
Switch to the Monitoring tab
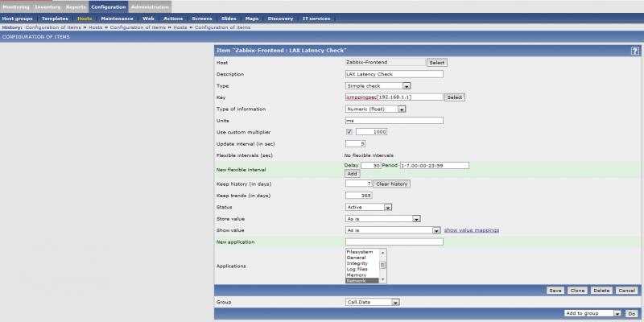coord(16,6)
